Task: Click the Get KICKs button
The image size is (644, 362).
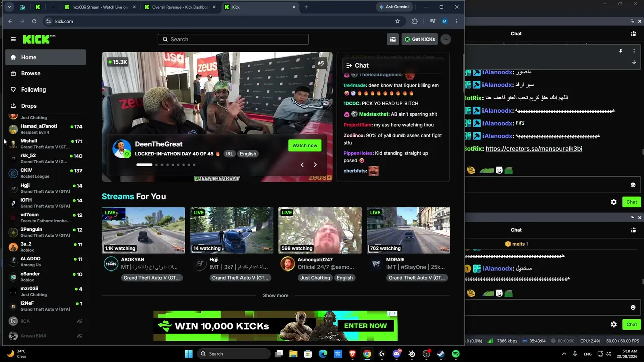Action: tap(420, 39)
